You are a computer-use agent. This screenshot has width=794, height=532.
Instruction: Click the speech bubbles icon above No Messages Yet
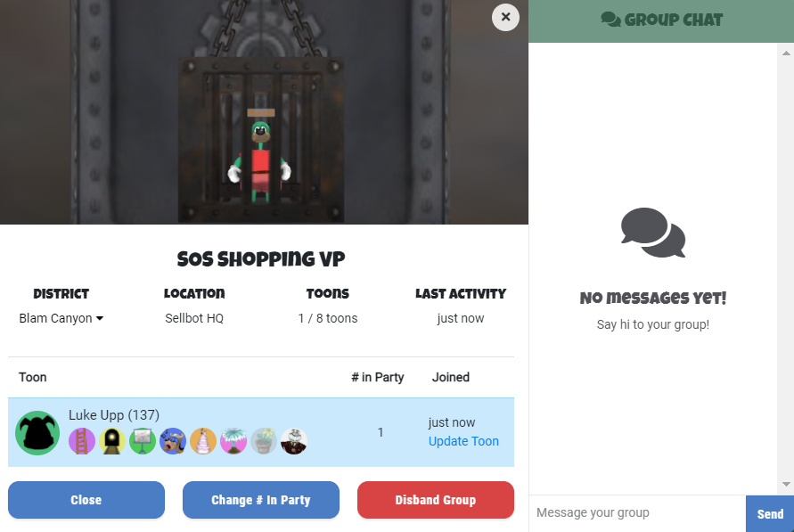[x=653, y=233]
